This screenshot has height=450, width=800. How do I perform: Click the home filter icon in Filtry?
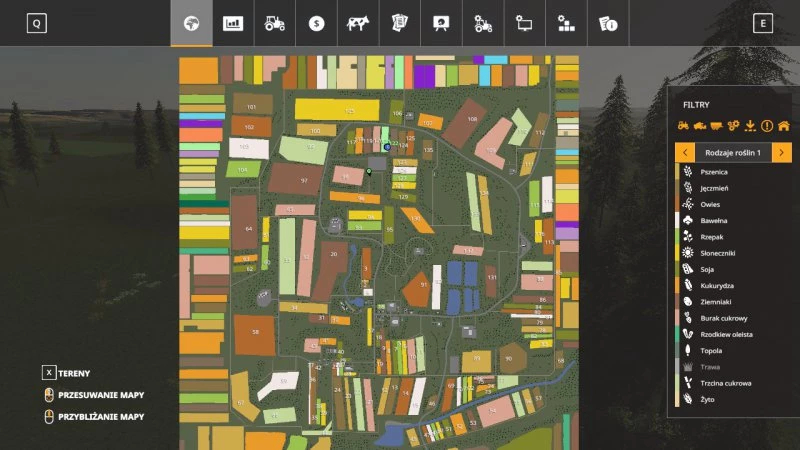pos(783,126)
